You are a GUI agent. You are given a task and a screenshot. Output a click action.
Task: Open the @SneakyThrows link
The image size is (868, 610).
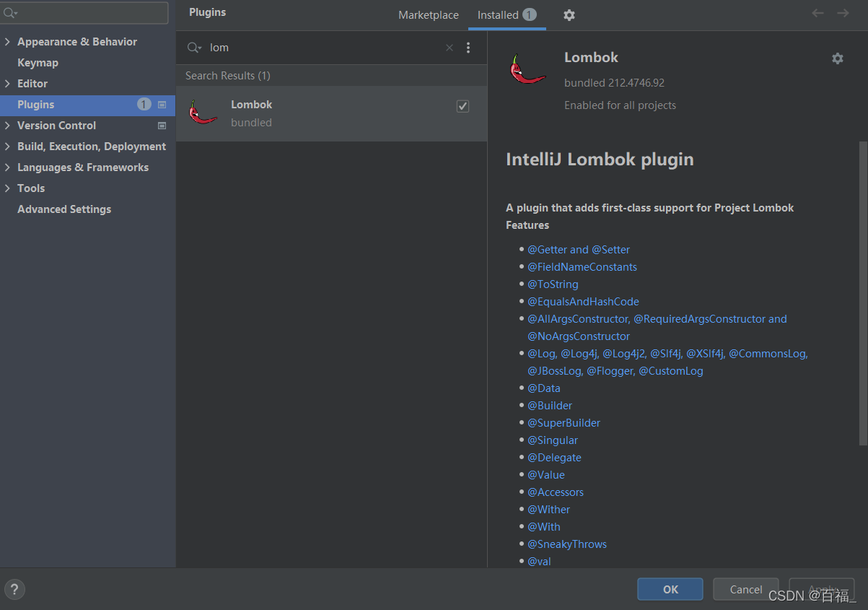(x=567, y=544)
